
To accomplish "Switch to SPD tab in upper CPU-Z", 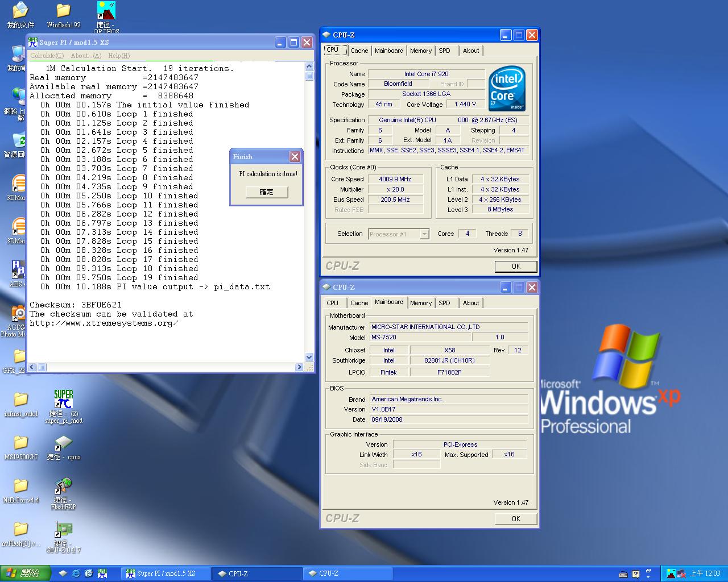I will tap(445, 51).
